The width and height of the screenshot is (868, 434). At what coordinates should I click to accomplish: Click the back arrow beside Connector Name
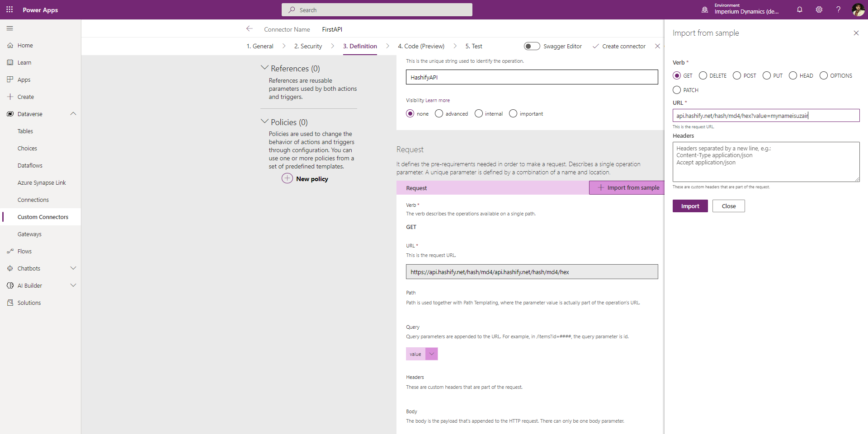pyautogui.click(x=249, y=29)
